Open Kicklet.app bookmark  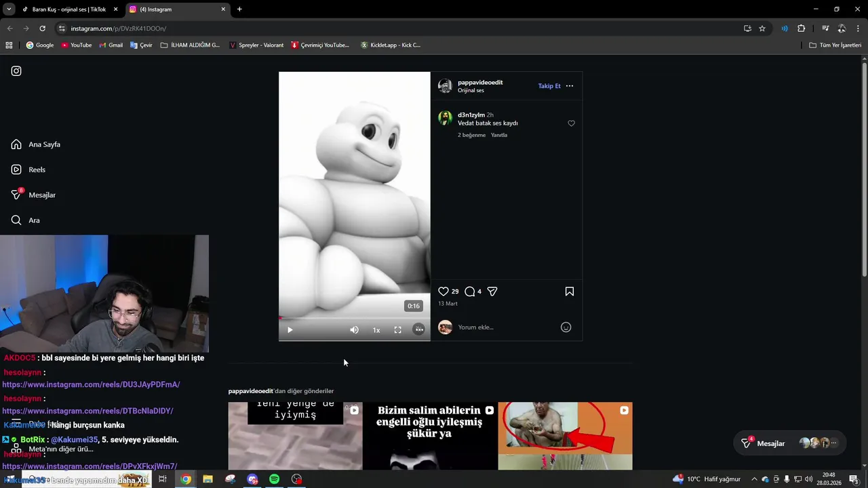coord(391,45)
